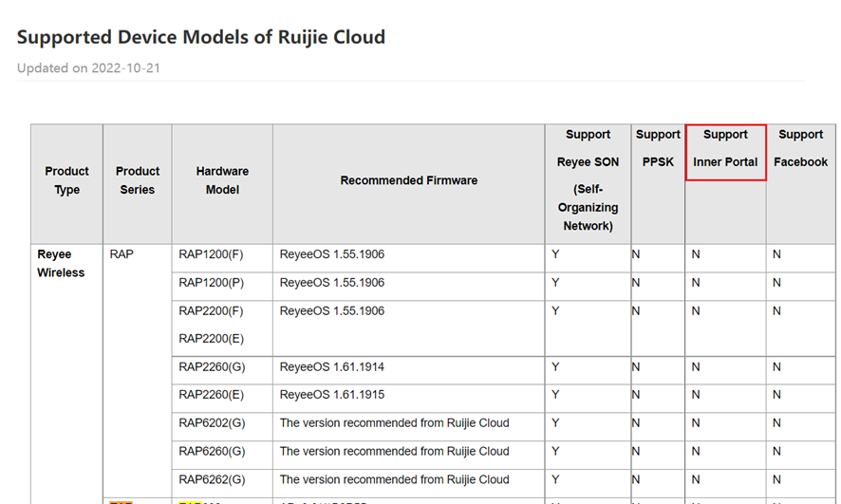Click the PPSK 'N' value in the RAP2260(E) row

[636, 395]
